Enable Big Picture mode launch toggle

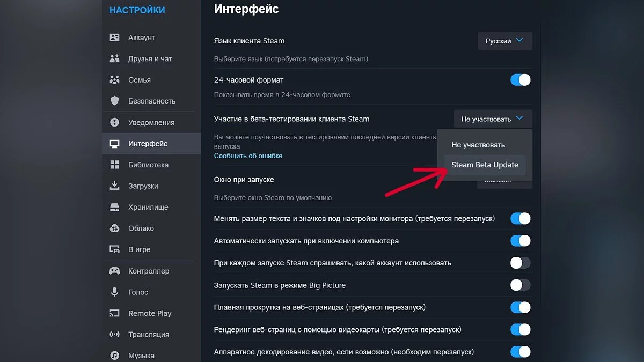coord(520,285)
